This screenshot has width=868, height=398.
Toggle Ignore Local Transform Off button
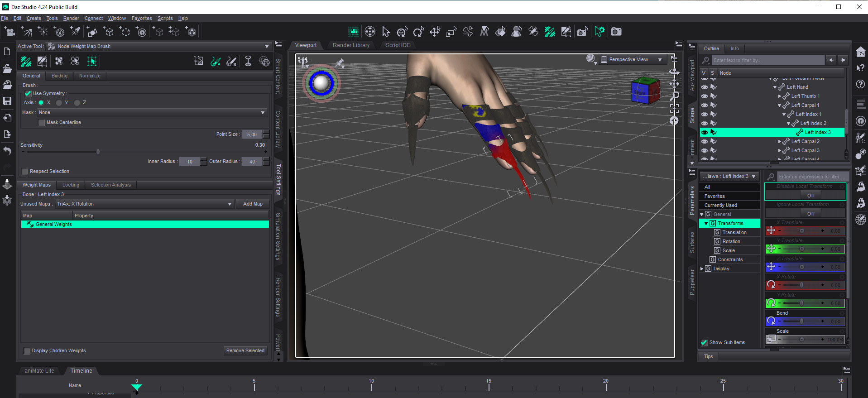point(810,214)
